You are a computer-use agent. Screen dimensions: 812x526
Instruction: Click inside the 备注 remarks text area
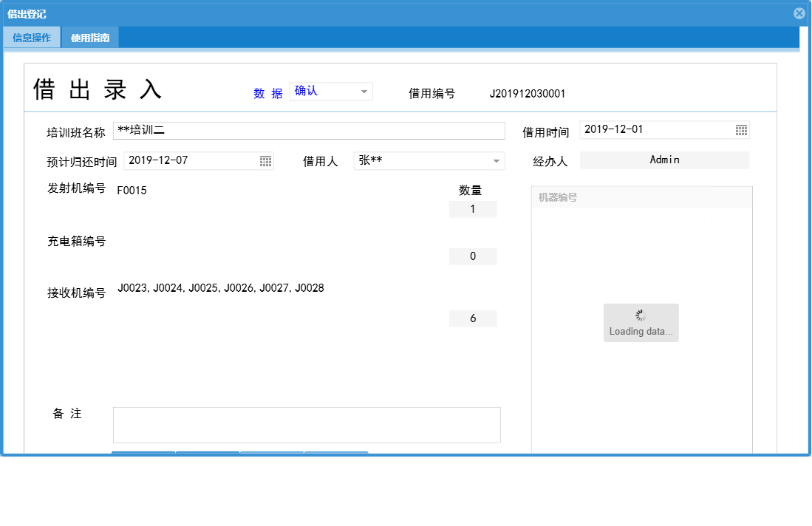[307, 425]
